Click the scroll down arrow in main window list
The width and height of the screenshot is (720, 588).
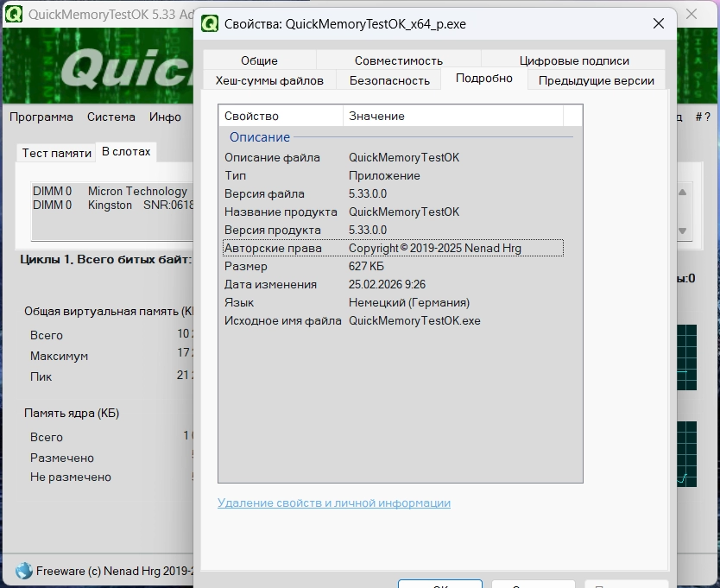(682, 231)
